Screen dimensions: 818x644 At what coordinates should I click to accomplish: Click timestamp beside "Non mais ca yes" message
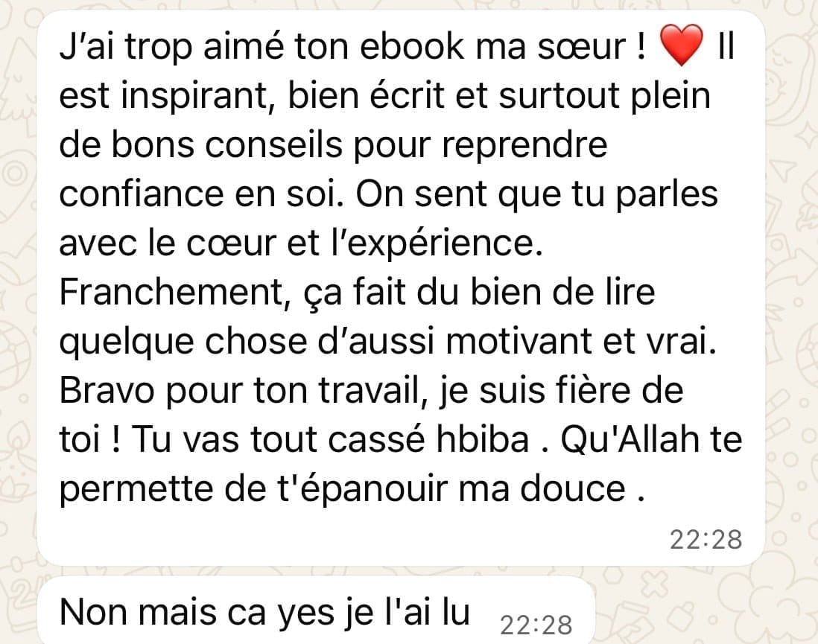click(536, 625)
